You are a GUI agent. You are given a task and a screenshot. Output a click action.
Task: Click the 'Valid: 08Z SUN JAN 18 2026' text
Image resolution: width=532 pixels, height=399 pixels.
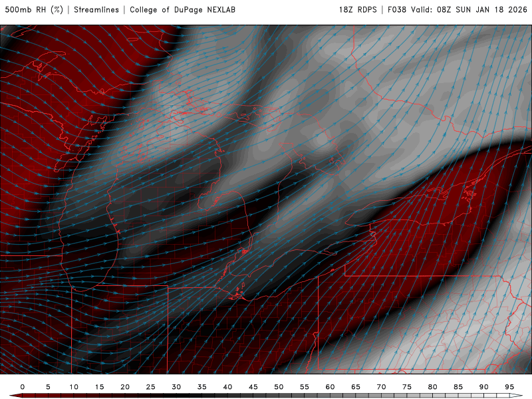[x=469, y=9]
